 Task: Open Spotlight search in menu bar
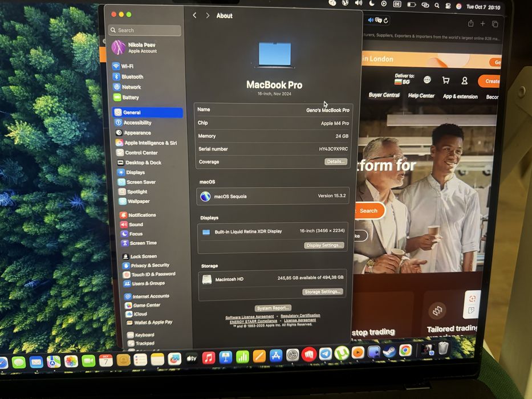(x=437, y=6)
